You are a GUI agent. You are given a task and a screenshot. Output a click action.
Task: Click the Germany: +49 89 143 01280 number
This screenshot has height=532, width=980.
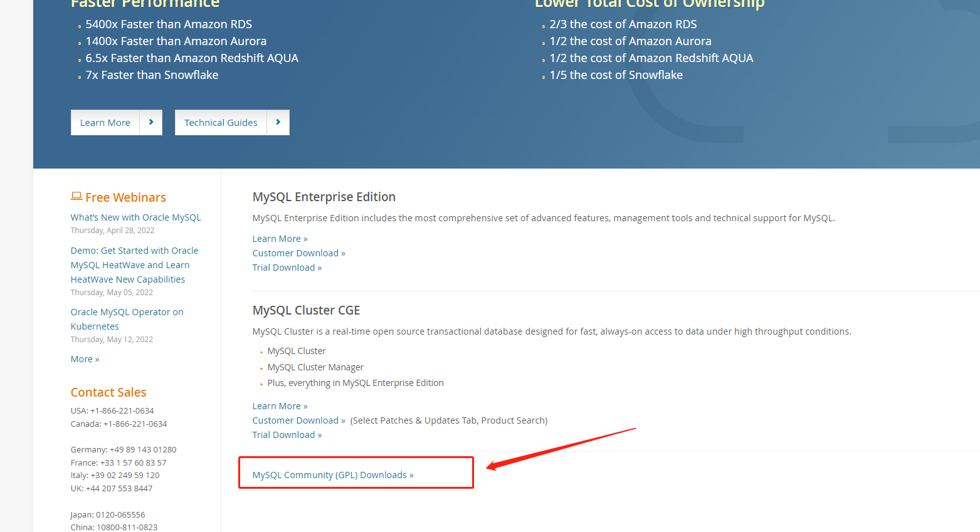pyautogui.click(x=124, y=450)
